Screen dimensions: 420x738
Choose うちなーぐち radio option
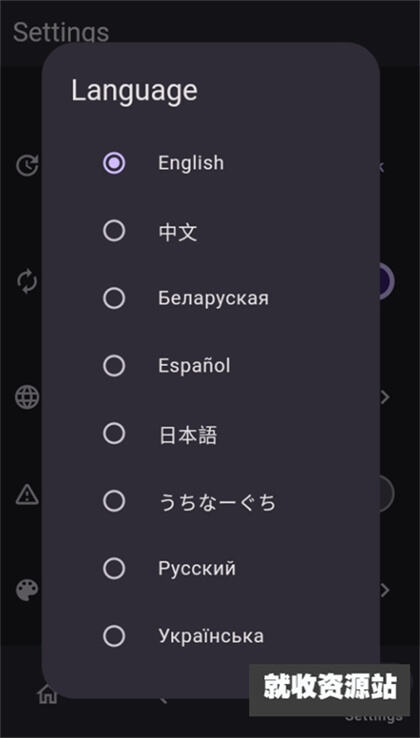(114, 501)
